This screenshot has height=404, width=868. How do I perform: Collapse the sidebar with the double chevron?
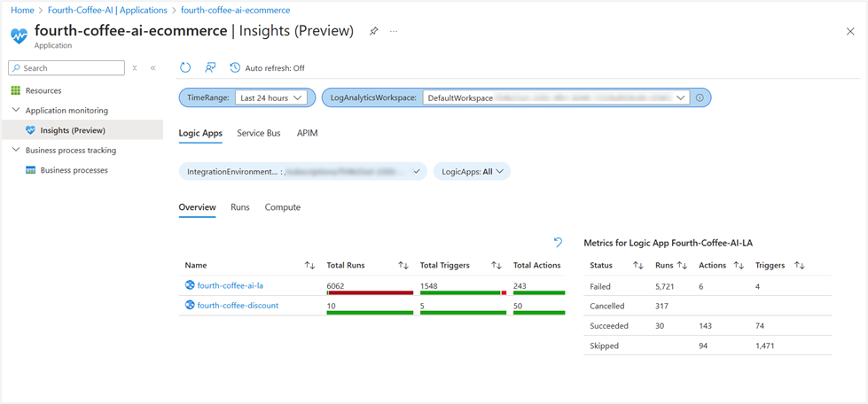(152, 68)
